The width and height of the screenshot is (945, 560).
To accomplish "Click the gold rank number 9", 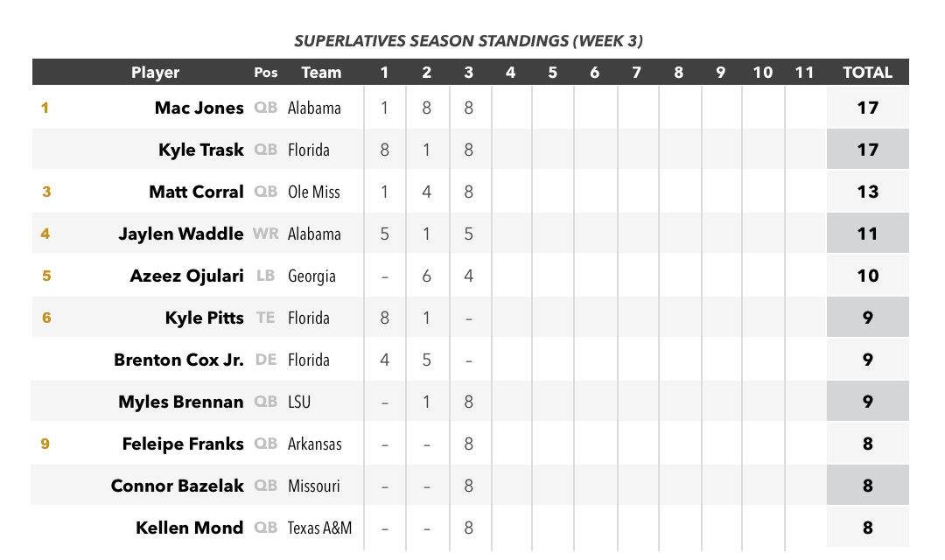I will point(45,444).
